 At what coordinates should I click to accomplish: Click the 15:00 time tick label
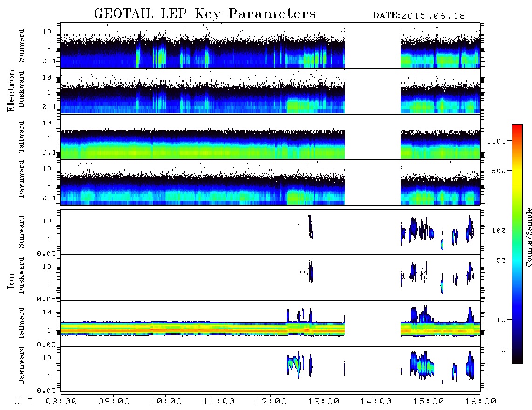[x=429, y=402]
